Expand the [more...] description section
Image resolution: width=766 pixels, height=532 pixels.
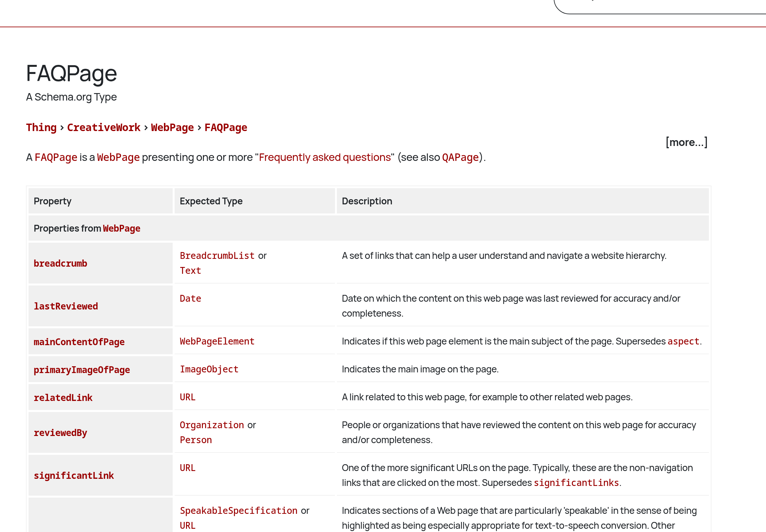686,142
